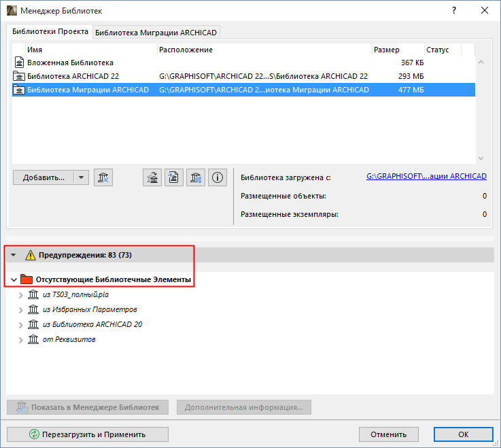This screenshot has width=501, height=448.
Task: Click the '293 МБ' size cell
Action: [411, 76]
